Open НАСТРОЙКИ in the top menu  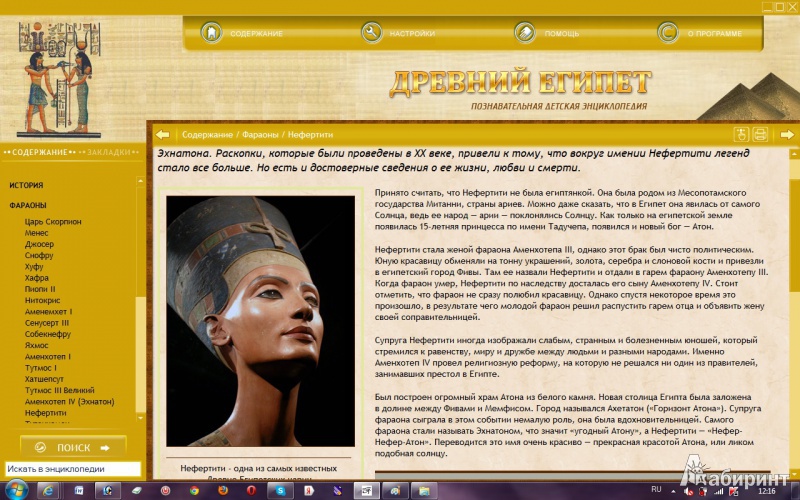coord(412,34)
